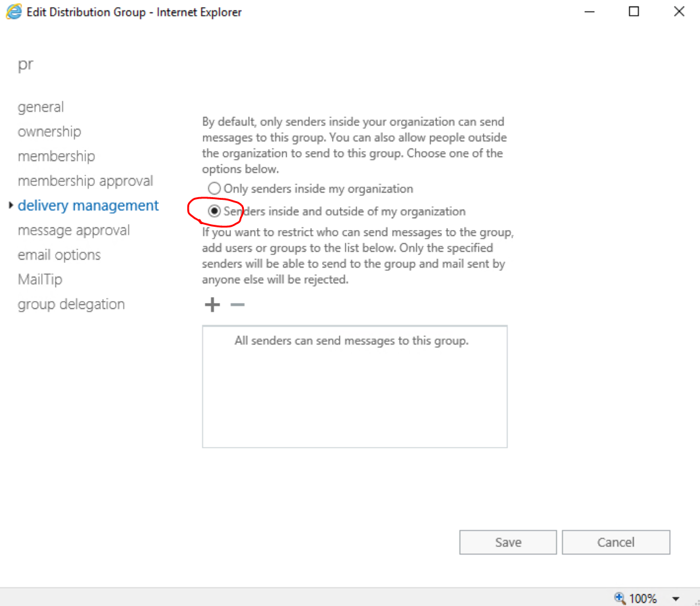700x606 pixels.
Task: Open the MailTip section
Action: click(x=40, y=279)
